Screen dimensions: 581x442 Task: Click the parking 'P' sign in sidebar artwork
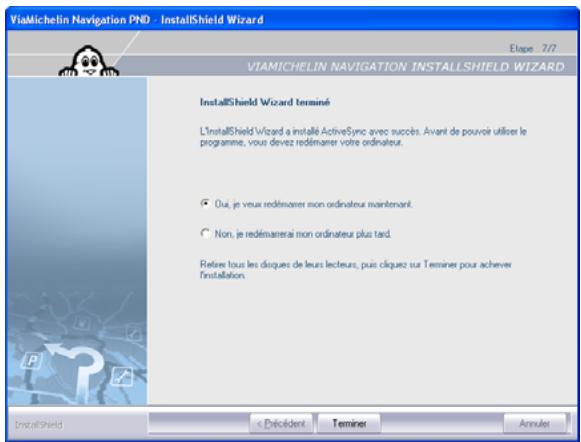[32, 360]
